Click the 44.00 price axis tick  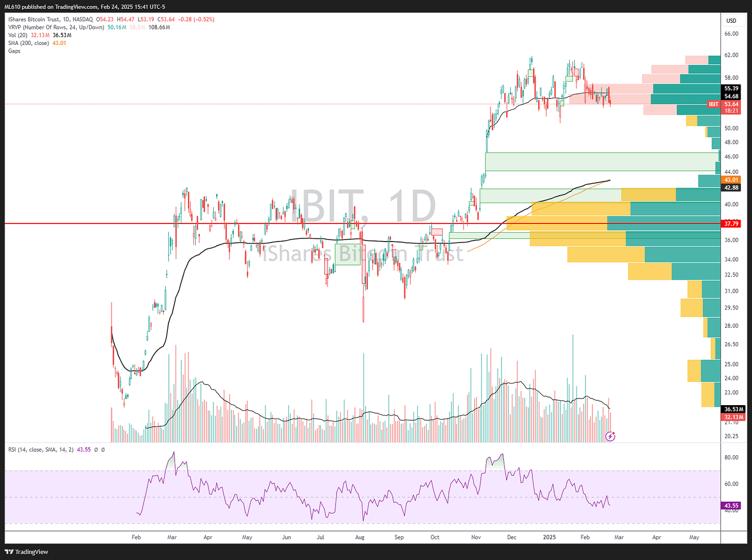(x=731, y=172)
